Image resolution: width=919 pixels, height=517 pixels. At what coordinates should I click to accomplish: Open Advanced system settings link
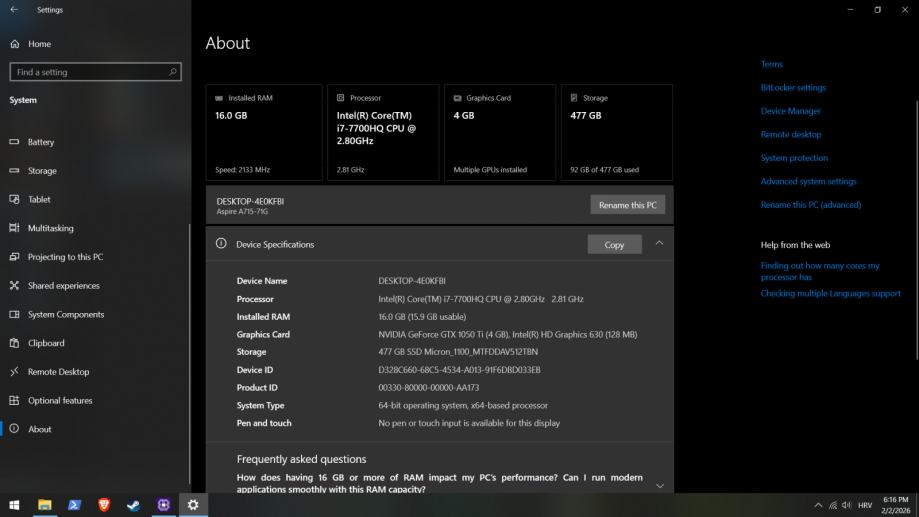808,181
